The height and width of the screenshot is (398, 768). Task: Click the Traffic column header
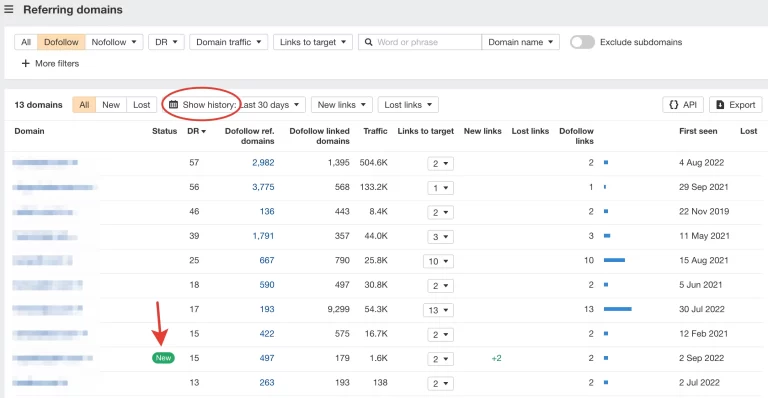coord(375,131)
